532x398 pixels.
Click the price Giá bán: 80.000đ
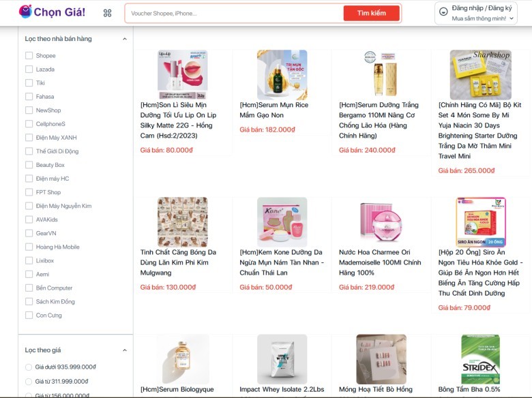pyautogui.click(x=166, y=150)
